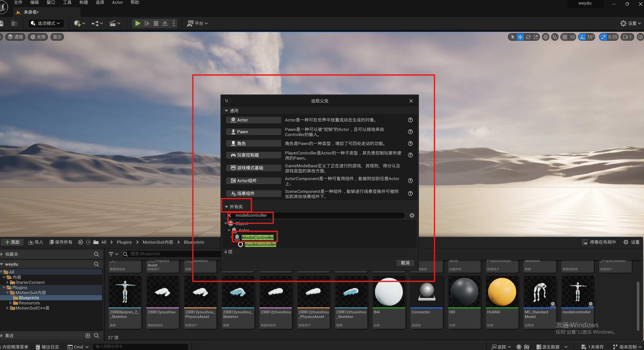Open the cinematics clapperboard dropdown
Image resolution: width=644 pixels, height=350 pixels.
115,23
